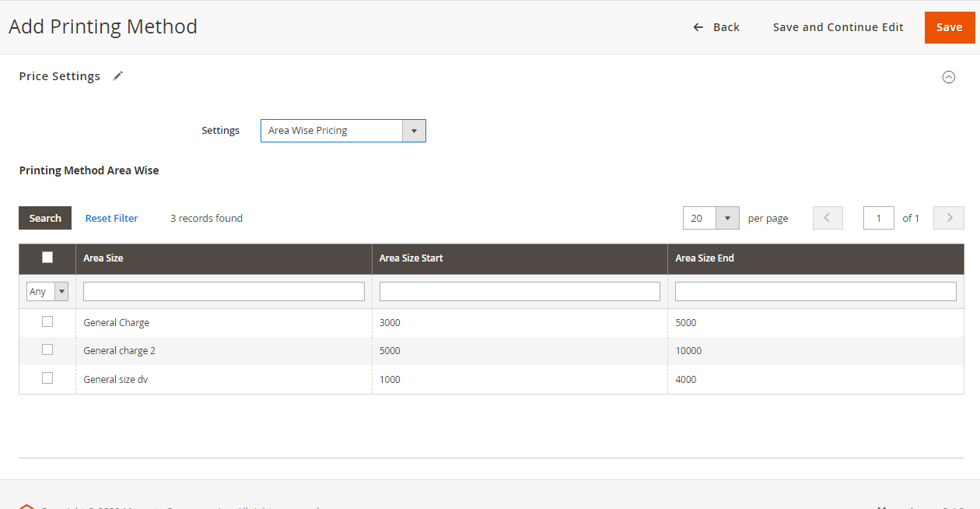Sort by Area Size column header

(x=103, y=258)
